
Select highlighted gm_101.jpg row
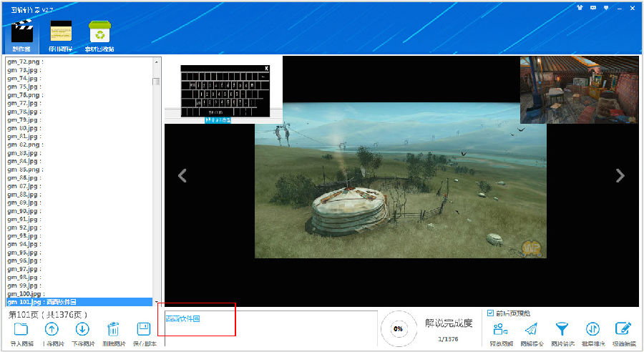(x=79, y=303)
